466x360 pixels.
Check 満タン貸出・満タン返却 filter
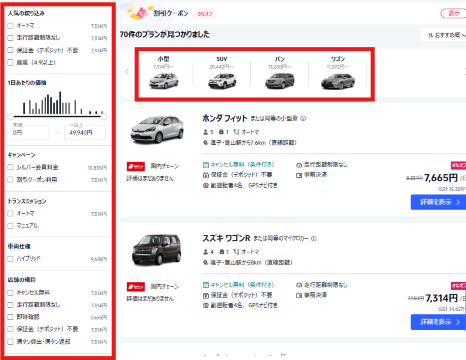point(10,342)
